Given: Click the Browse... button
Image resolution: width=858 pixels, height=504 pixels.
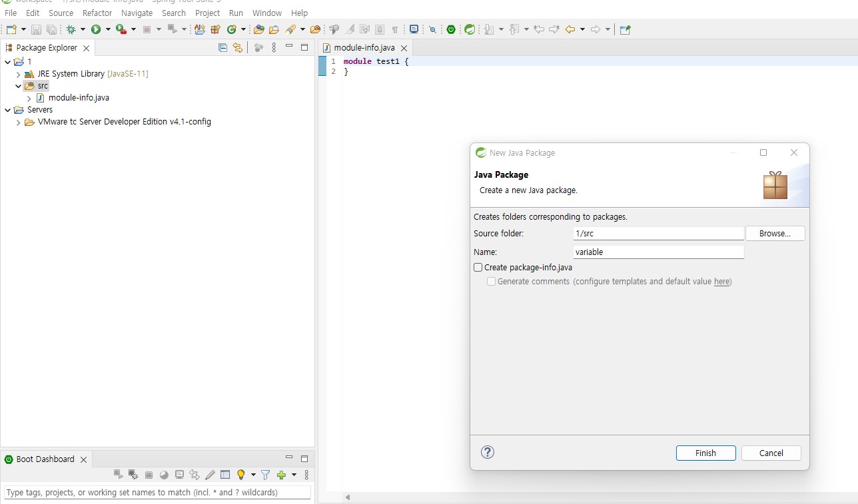Looking at the screenshot, I should 775,234.
